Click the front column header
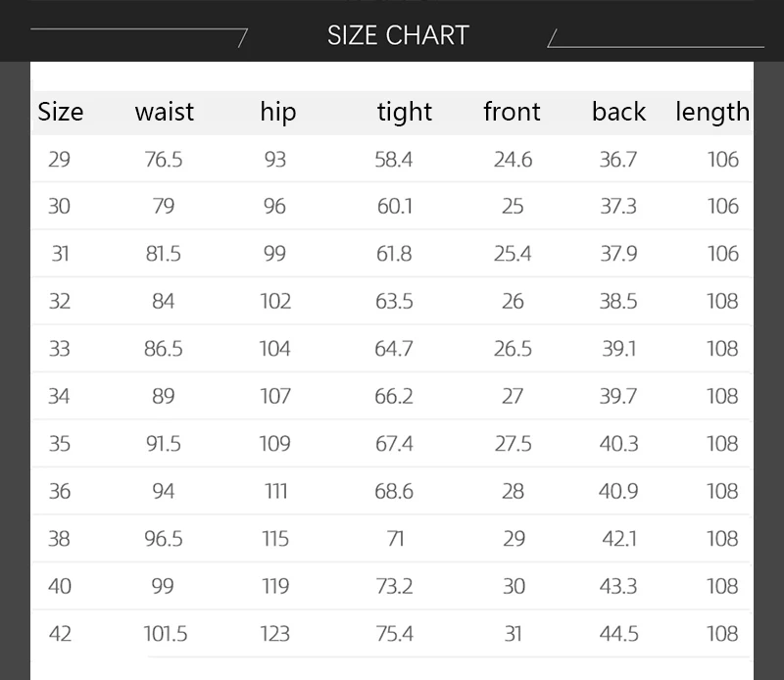Image resolution: width=784 pixels, height=680 pixels. [512, 112]
